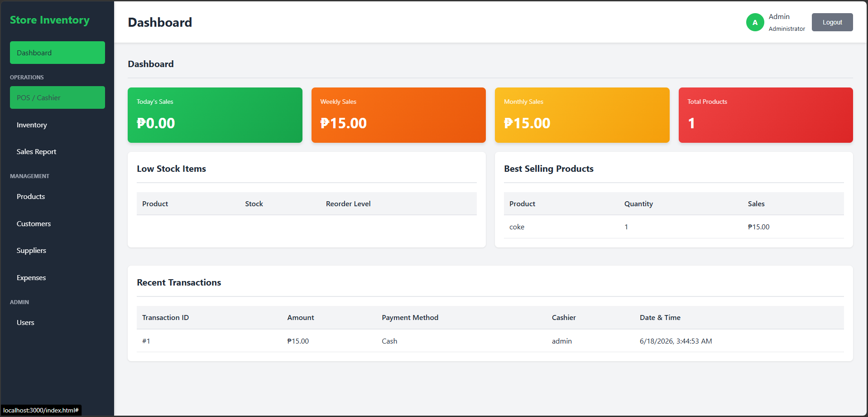The width and height of the screenshot is (868, 417).
Task: Click the coke row in Best Selling Products
Action: click(674, 227)
